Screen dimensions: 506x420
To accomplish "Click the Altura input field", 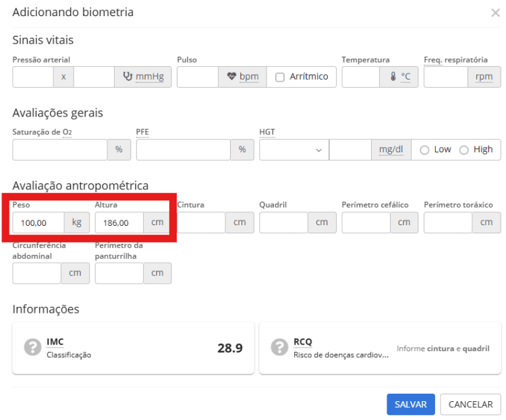I will [x=119, y=222].
